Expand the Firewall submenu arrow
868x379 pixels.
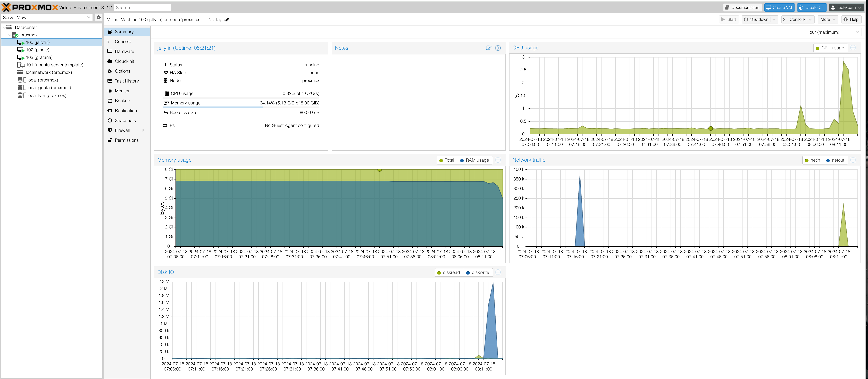point(144,130)
